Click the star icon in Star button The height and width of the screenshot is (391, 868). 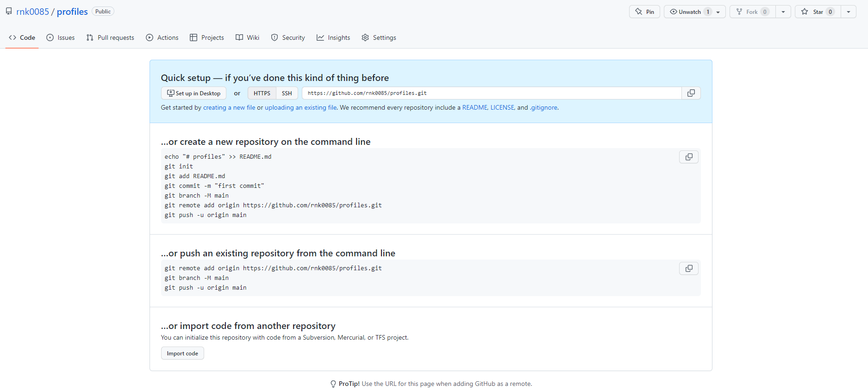point(805,12)
